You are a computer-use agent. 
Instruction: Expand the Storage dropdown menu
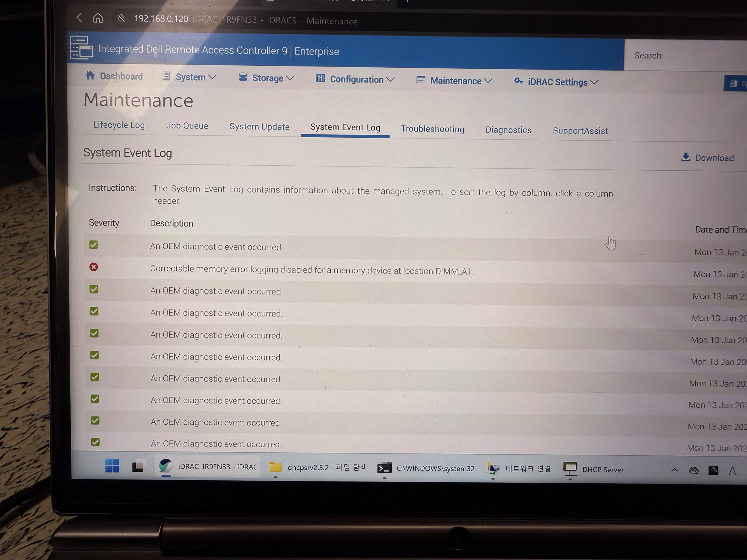(x=272, y=78)
